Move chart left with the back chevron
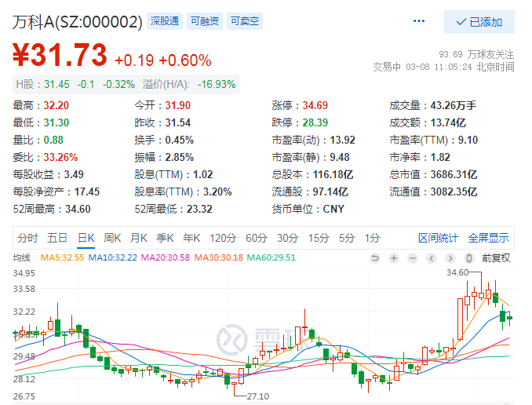532x405 pixels. tap(432, 258)
